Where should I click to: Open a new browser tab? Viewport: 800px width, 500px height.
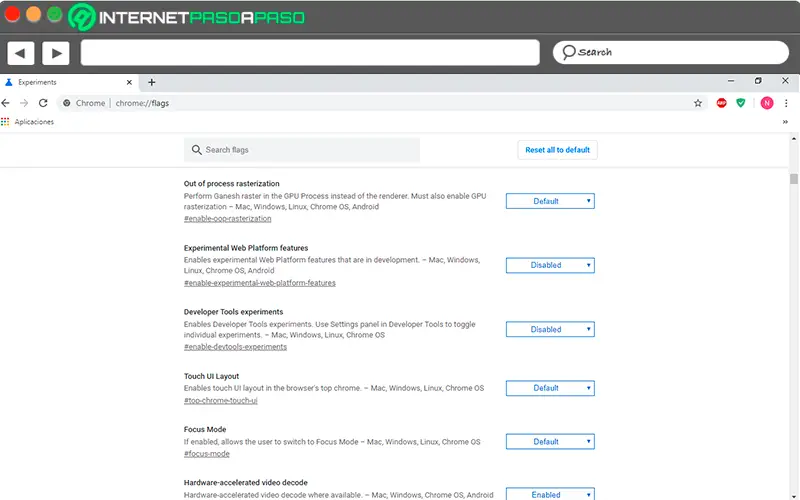pyautogui.click(x=152, y=82)
